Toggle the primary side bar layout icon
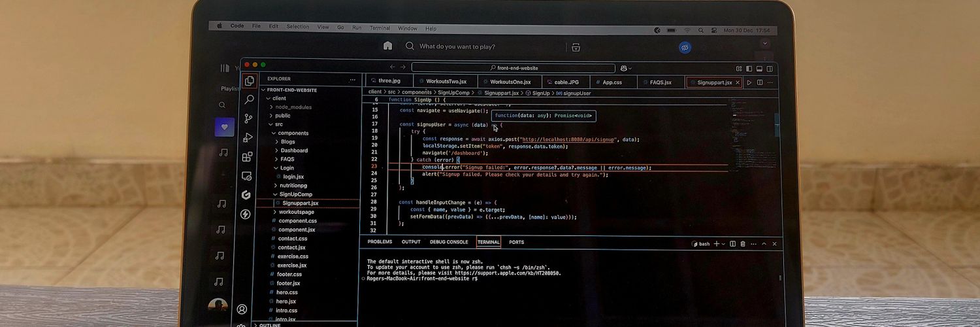This screenshot has height=327, width=980. [x=749, y=69]
